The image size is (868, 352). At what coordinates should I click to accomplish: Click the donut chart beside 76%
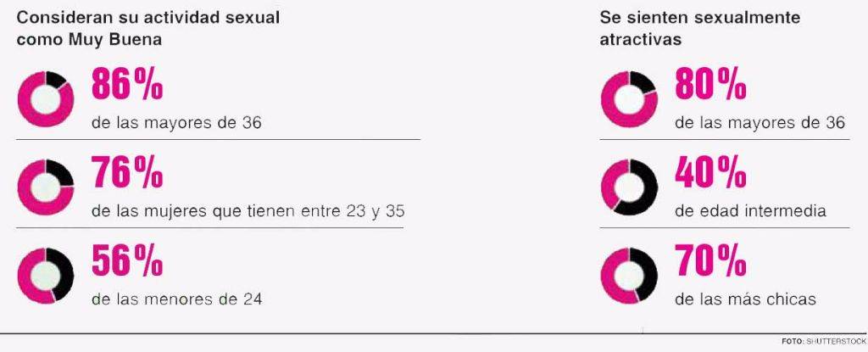pyautogui.click(x=46, y=187)
